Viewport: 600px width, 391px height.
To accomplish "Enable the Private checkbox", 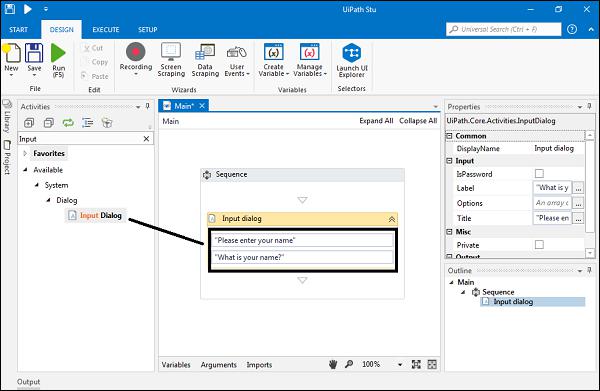I will pos(539,244).
